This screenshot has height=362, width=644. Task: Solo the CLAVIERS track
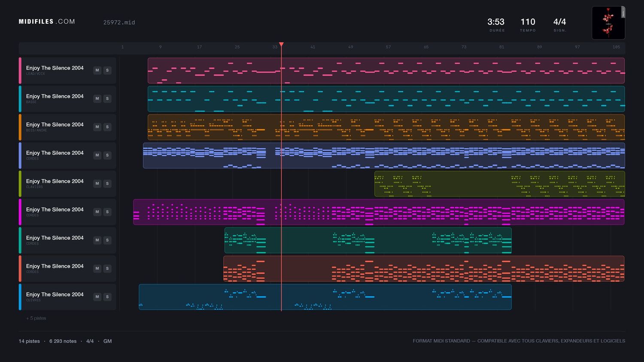tap(107, 184)
